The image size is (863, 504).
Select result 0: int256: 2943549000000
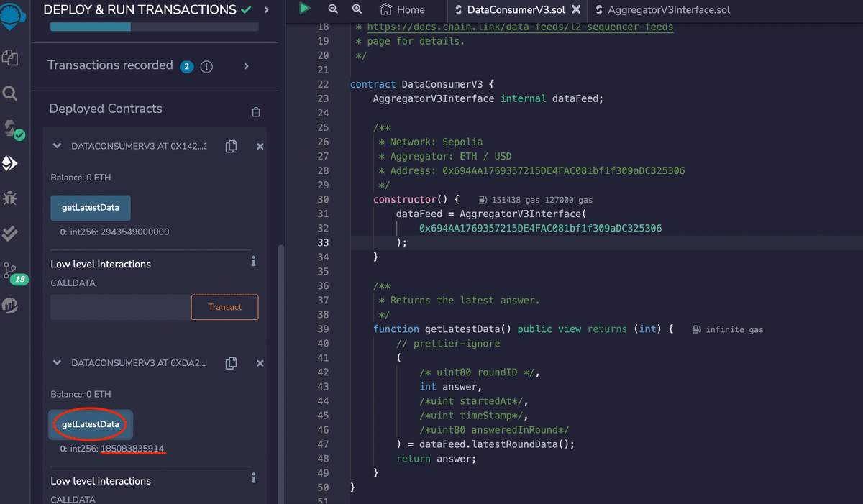115,232
